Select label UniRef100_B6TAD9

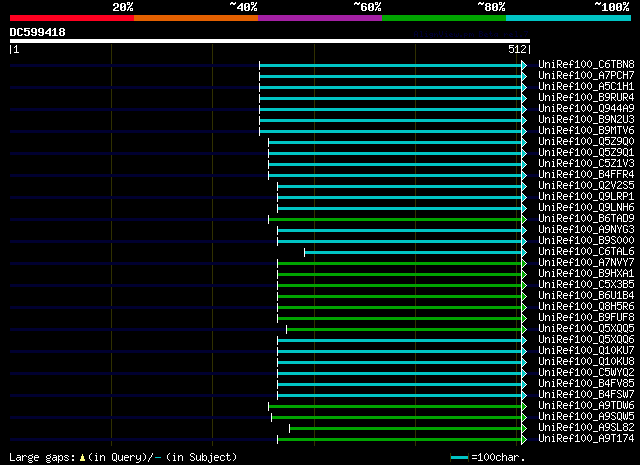[586, 219]
